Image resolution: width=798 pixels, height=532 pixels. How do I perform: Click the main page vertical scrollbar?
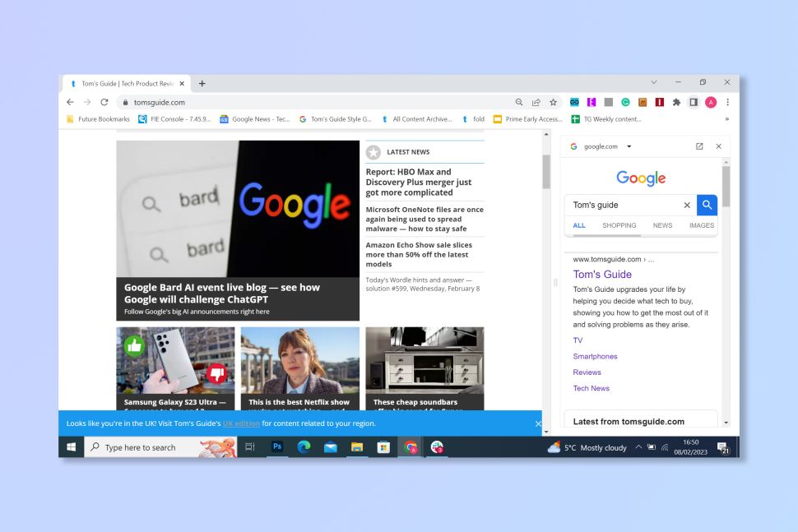tap(546, 171)
